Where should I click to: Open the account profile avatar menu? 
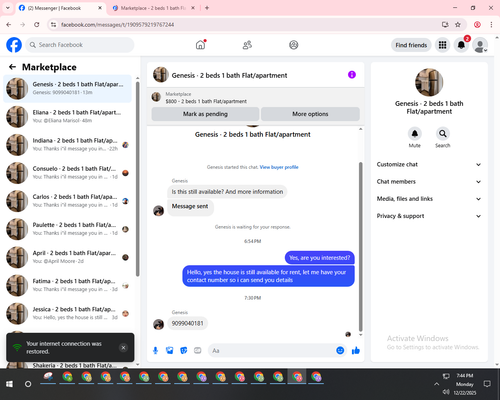tap(480, 45)
